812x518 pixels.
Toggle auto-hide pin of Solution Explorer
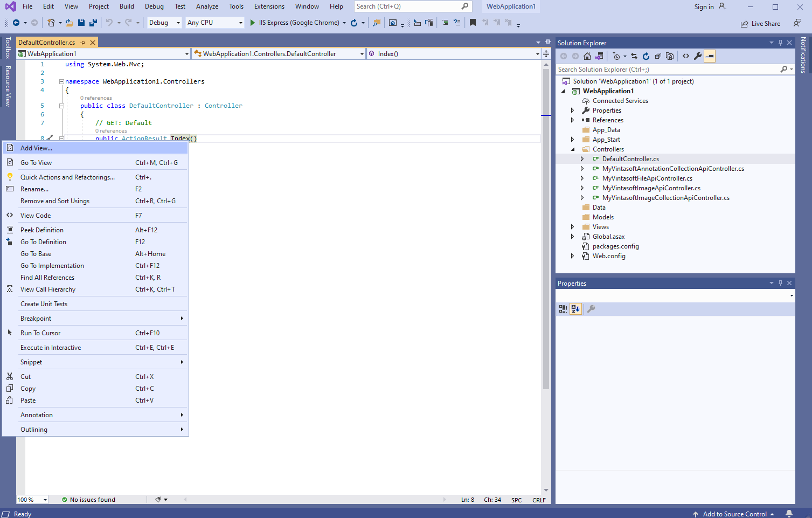click(x=780, y=43)
